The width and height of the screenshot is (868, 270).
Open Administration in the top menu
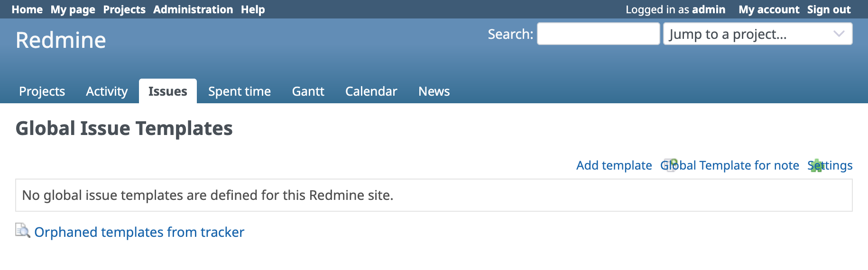click(x=193, y=9)
